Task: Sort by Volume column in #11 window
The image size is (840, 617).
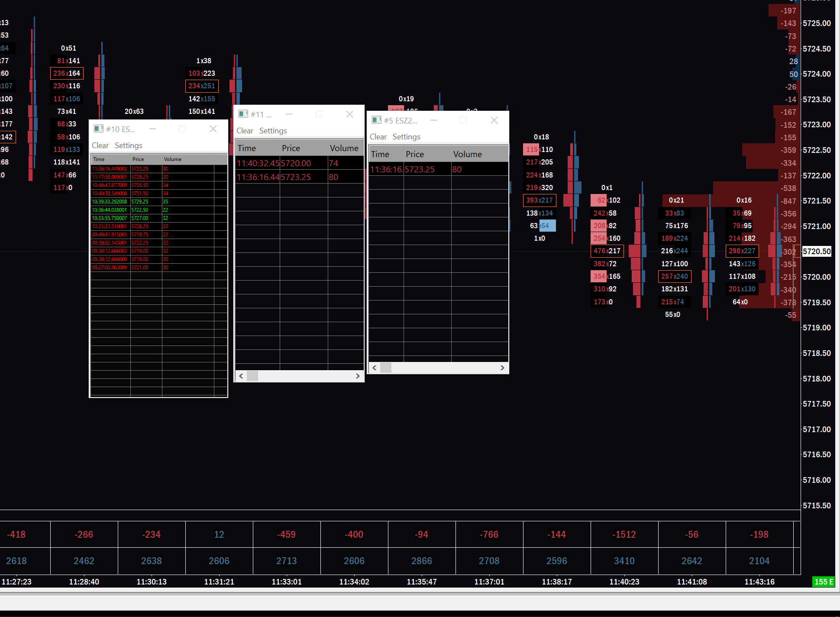Action: pos(344,148)
